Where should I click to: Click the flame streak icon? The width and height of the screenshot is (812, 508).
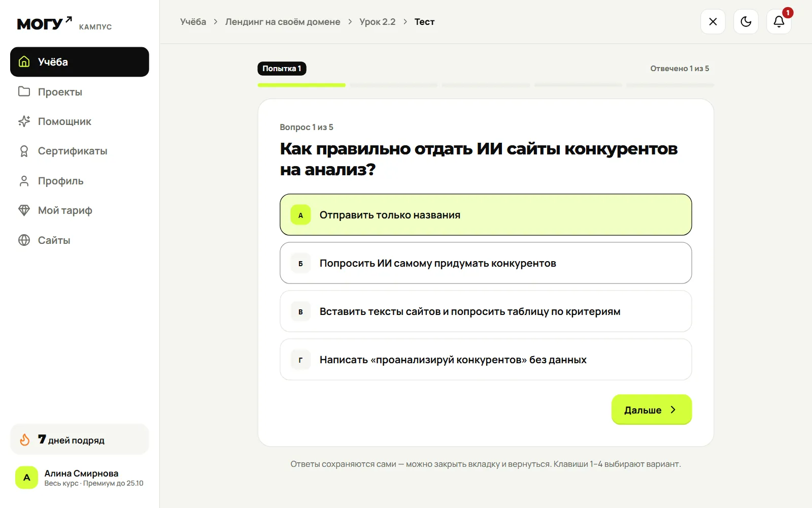25,440
